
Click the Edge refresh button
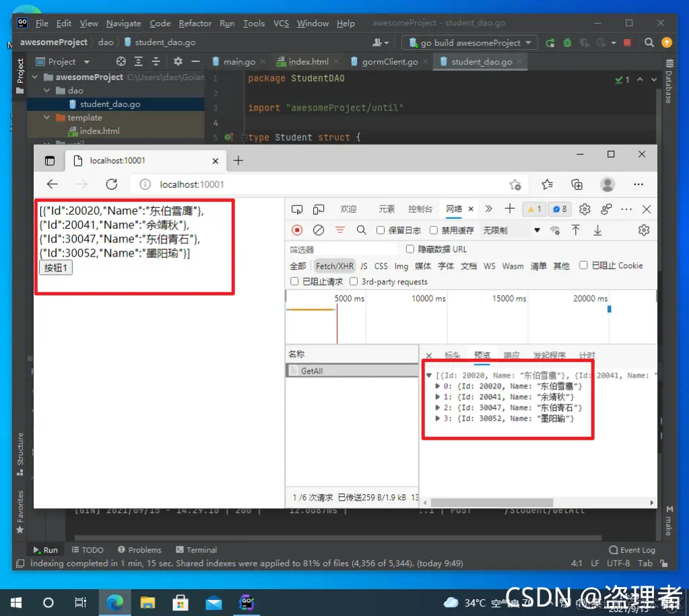[112, 184]
